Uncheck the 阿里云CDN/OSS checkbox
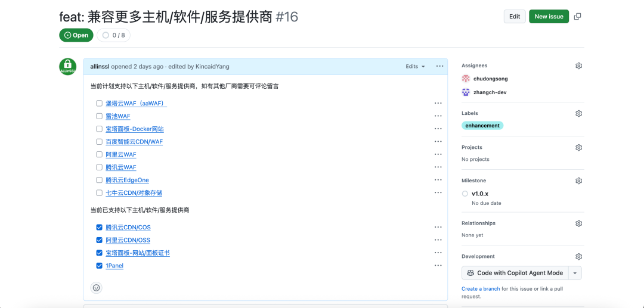The height and width of the screenshot is (308, 644). [100, 240]
